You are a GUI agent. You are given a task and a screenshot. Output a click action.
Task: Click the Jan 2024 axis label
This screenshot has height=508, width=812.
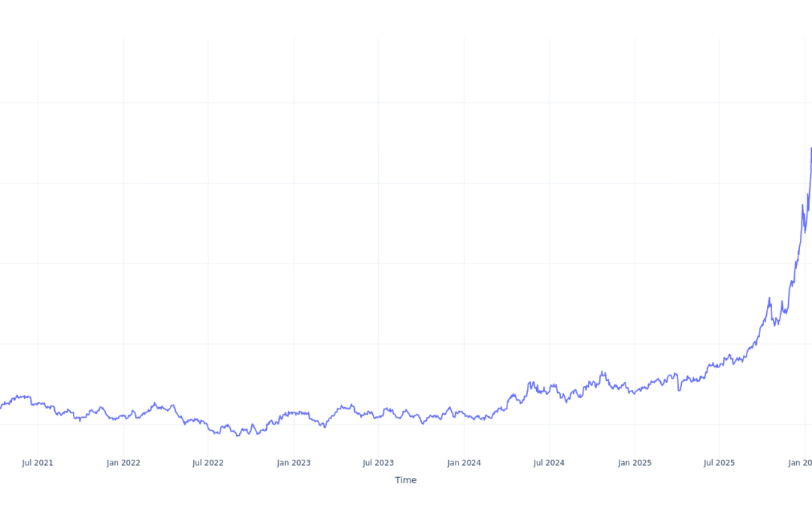464,463
